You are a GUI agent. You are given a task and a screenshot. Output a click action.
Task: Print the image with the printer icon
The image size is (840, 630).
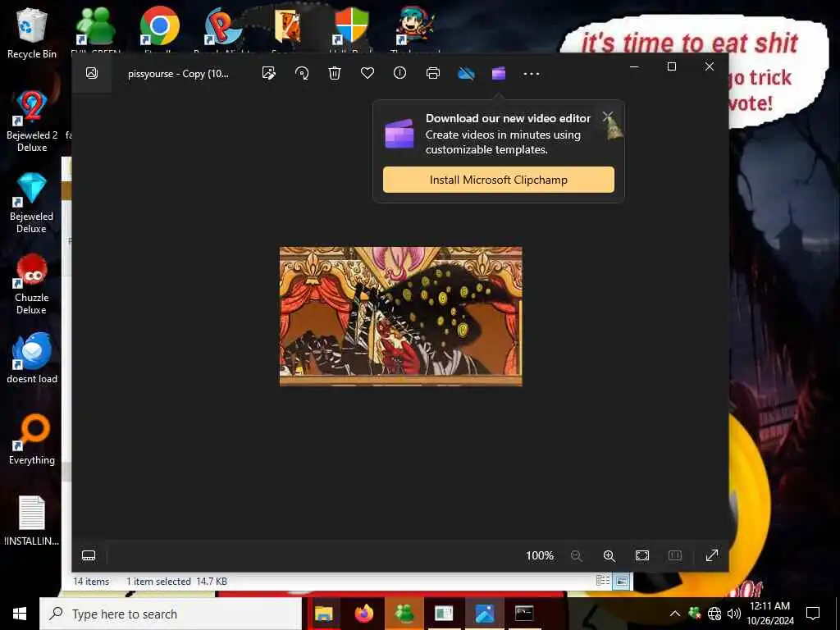click(433, 73)
